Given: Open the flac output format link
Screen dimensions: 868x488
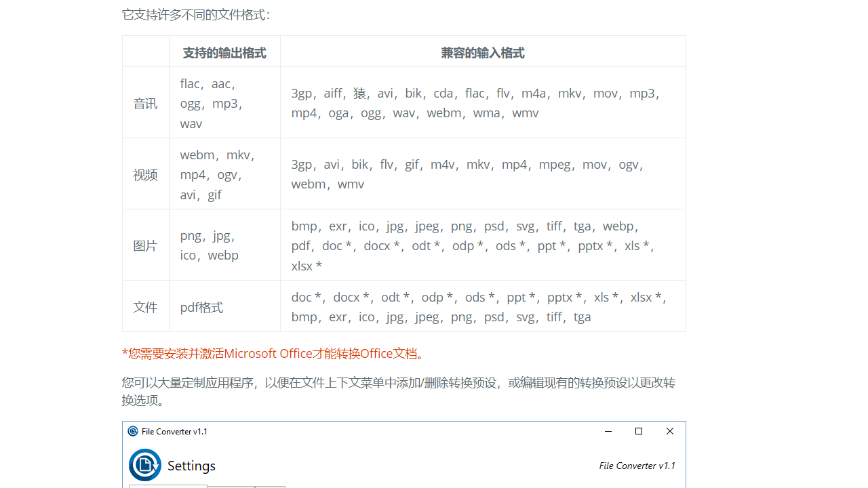Looking at the screenshot, I should tap(191, 83).
